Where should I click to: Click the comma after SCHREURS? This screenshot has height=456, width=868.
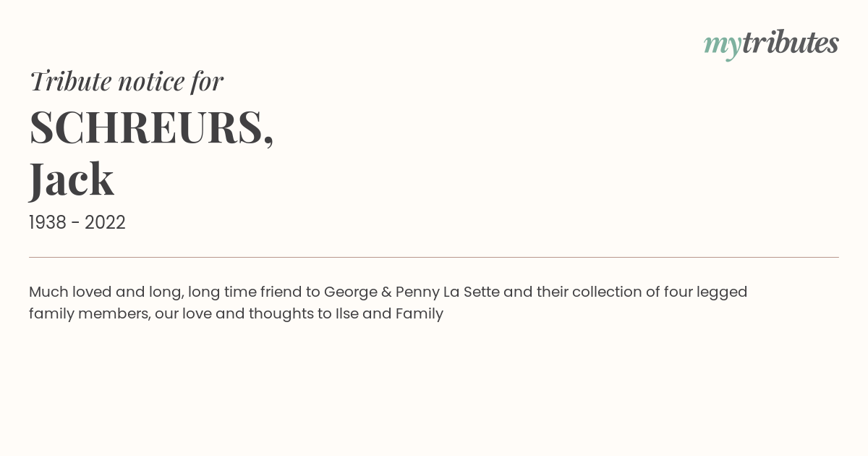[269, 140]
